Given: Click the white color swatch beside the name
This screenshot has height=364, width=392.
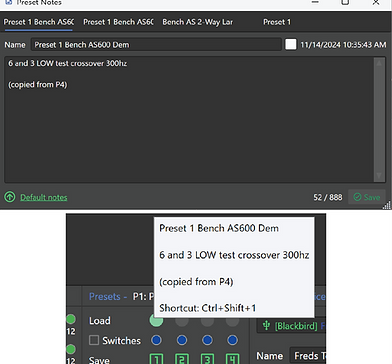Looking at the screenshot, I should 290,44.
